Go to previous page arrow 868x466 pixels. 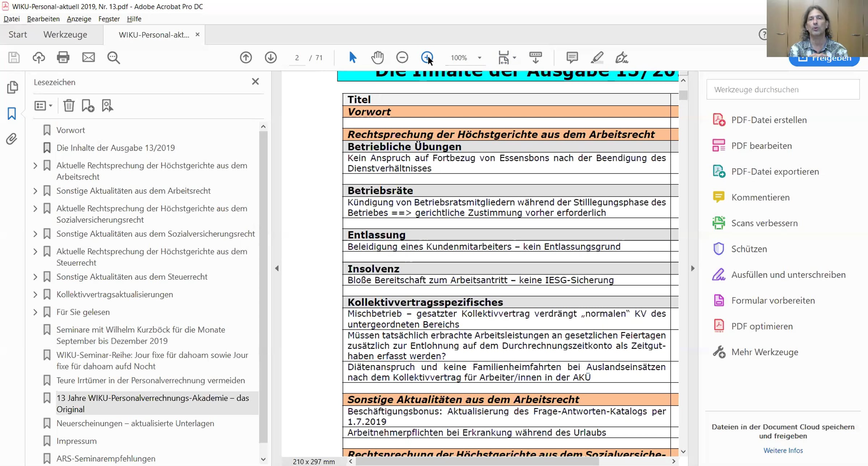coord(246,58)
